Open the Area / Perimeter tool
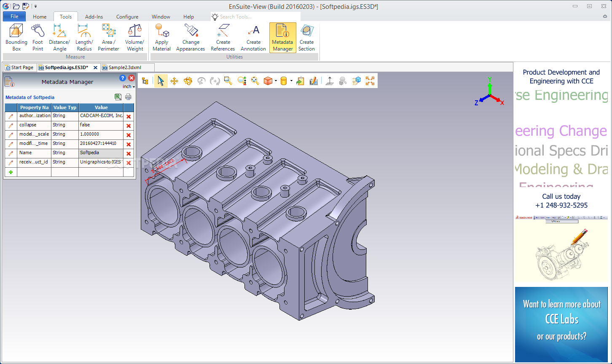 pos(109,37)
